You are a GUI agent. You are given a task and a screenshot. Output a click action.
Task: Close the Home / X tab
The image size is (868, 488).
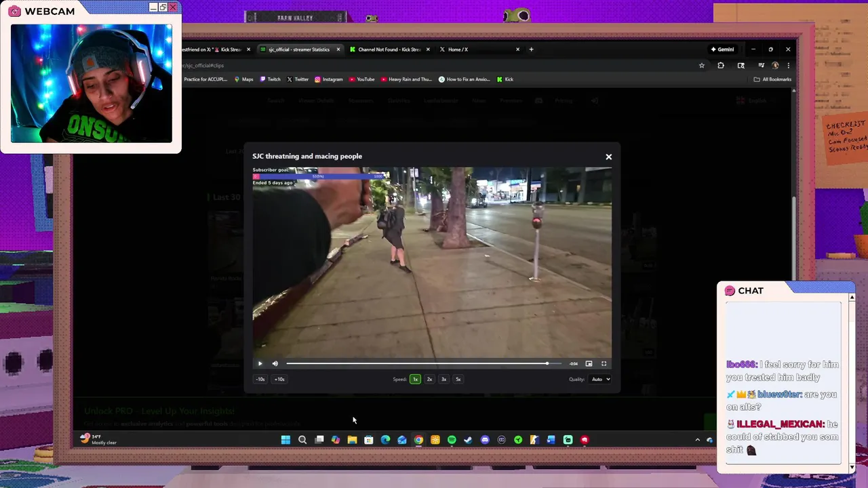(x=517, y=49)
